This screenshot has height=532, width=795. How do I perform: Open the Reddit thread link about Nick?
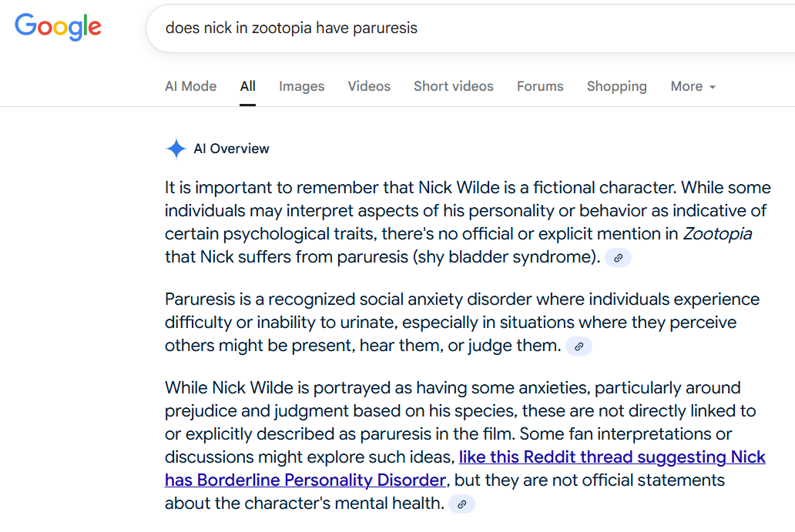(465, 468)
